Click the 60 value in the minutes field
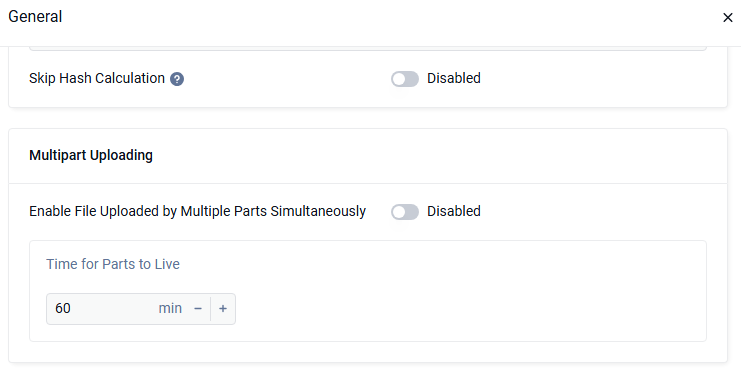 click(x=63, y=308)
